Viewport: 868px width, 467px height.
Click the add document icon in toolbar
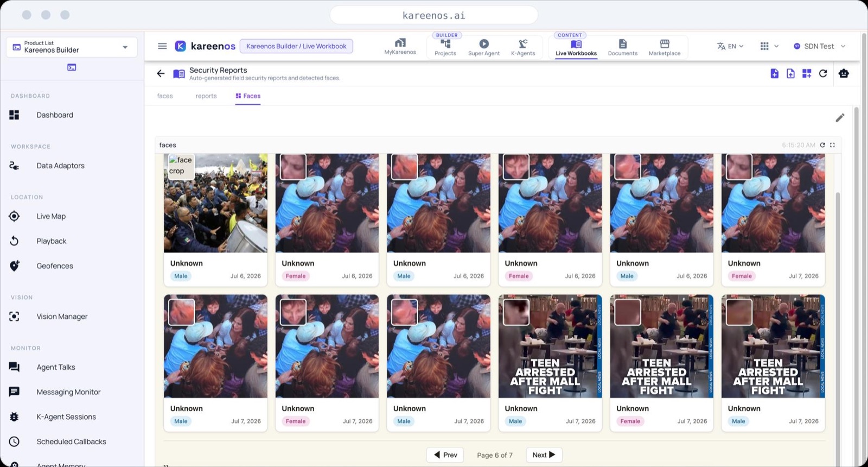coord(774,73)
